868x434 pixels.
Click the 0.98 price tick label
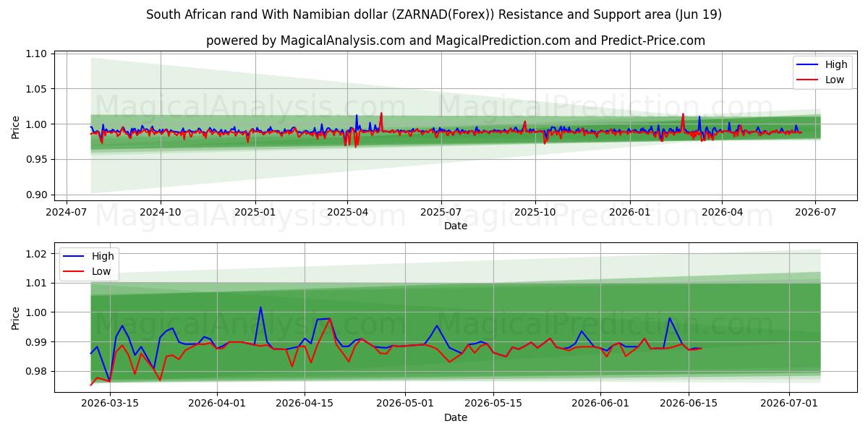(36, 371)
